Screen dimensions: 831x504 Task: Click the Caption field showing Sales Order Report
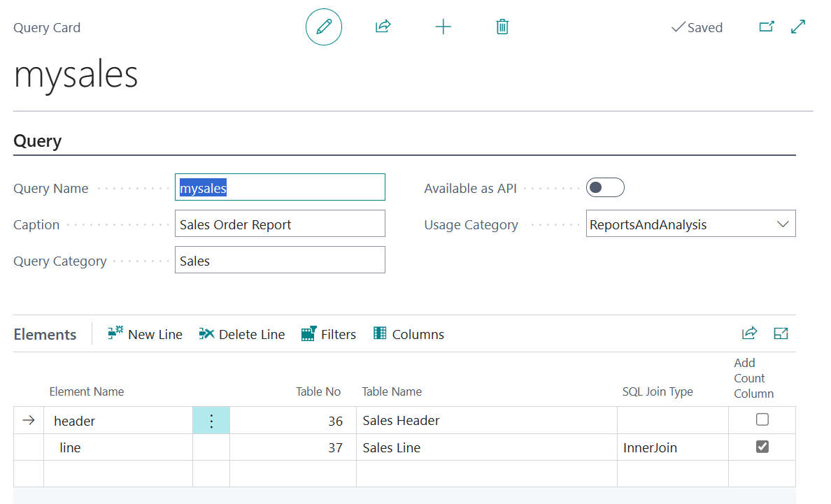coord(280,223)
